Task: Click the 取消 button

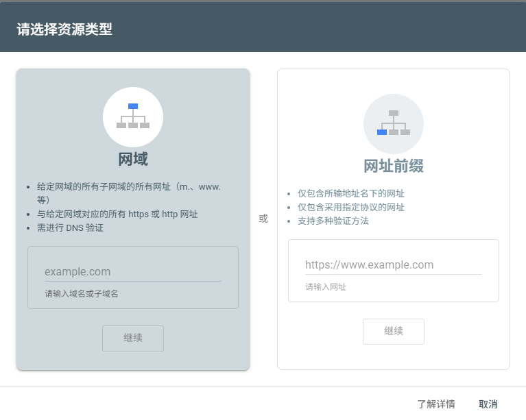Action: coord(488,404)
